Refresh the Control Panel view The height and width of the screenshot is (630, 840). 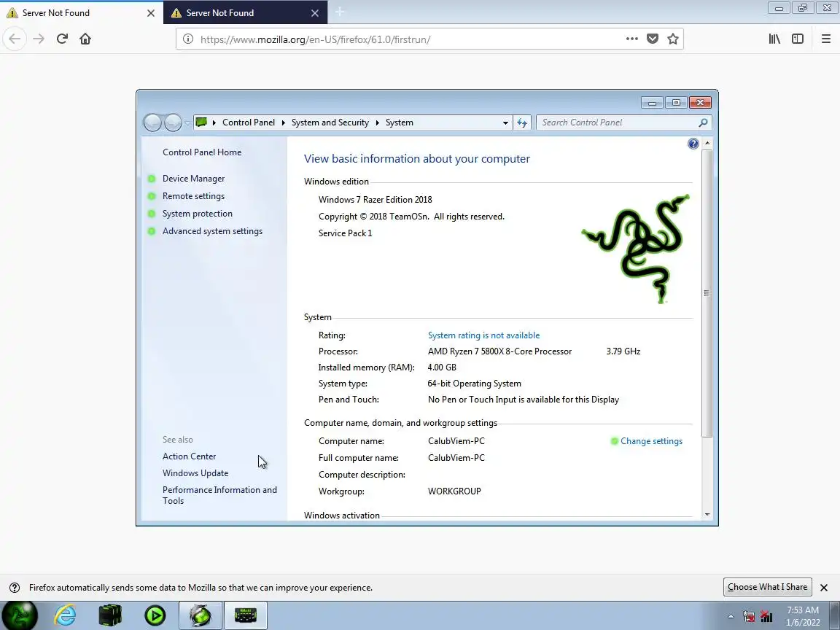click(x=522, y=122)
